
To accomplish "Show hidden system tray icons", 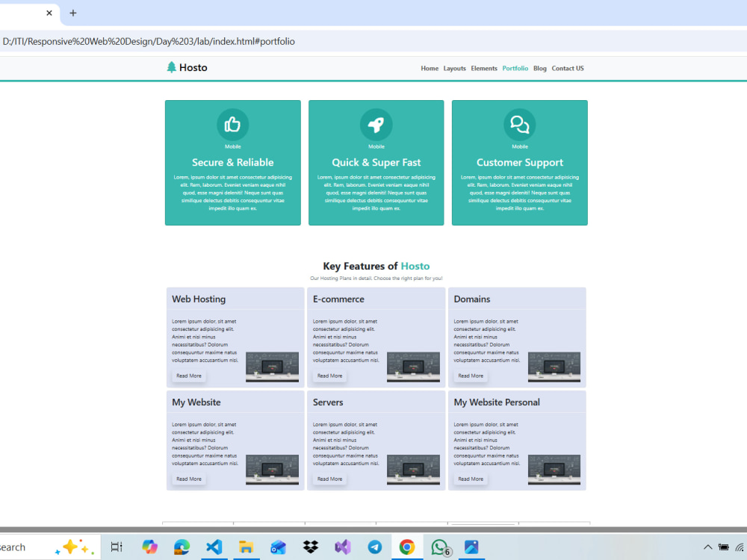I will 708,547.
